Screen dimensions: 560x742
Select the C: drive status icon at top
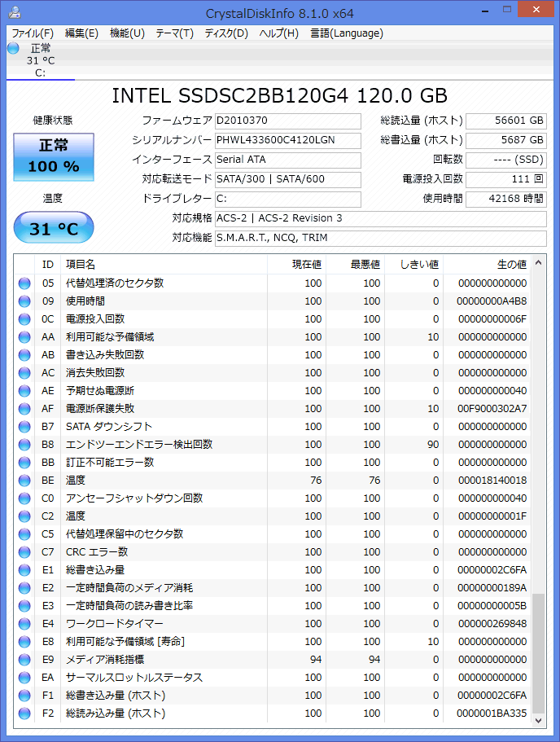[x=13, y=48]
